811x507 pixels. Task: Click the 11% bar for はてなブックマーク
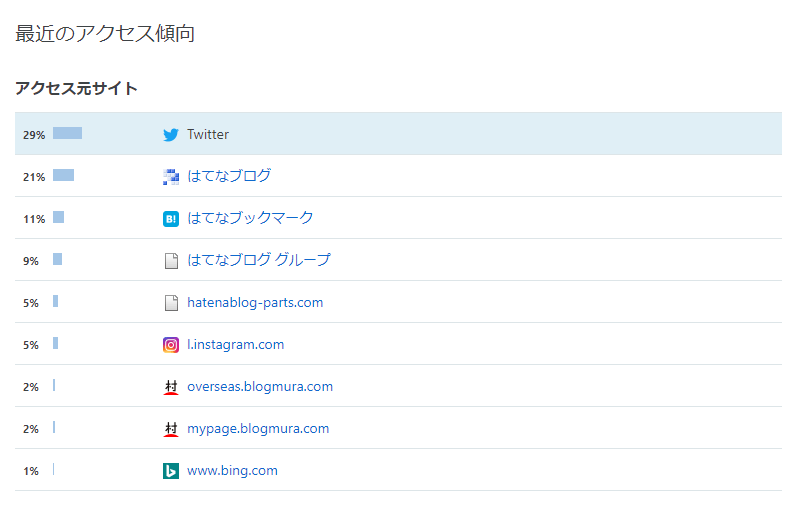click(58, 217)
